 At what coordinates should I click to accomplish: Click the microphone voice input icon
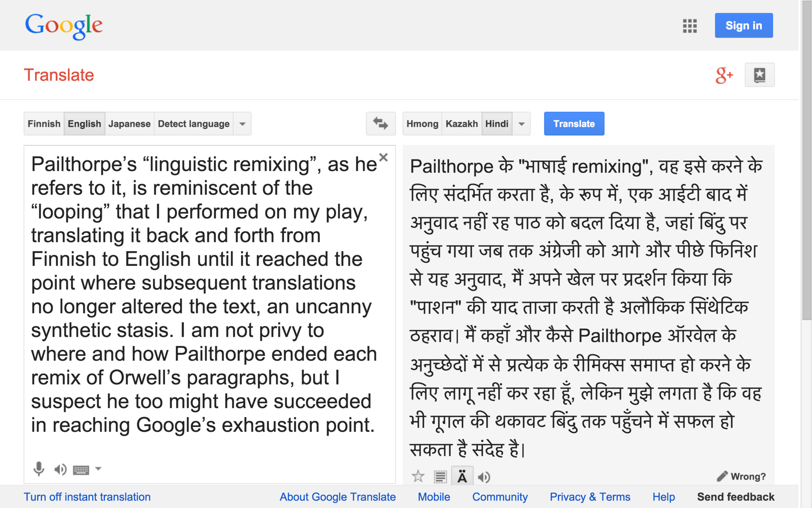pos(38,469)
